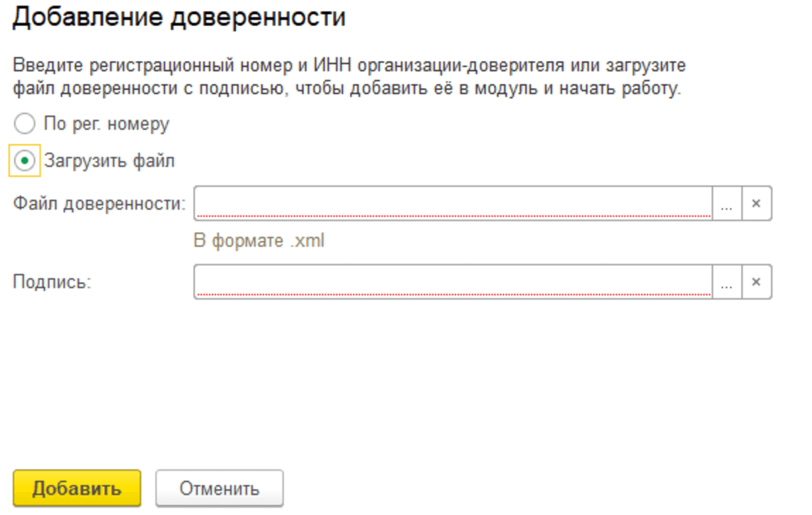812x515 pixels.
Task: Click the instruction line starting with "файл доверенности с подписью"
Action: [x=346, y=89]
